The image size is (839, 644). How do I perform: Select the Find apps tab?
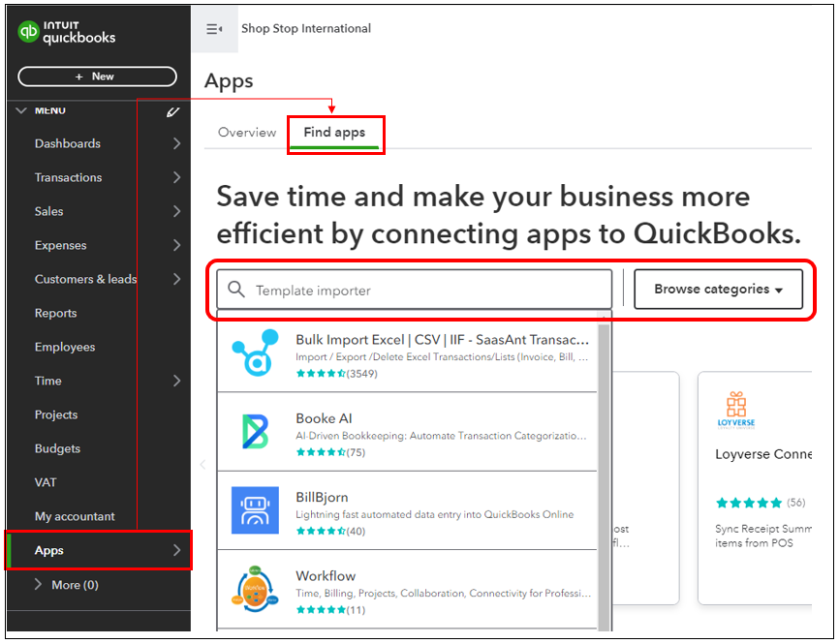(334, 132)
